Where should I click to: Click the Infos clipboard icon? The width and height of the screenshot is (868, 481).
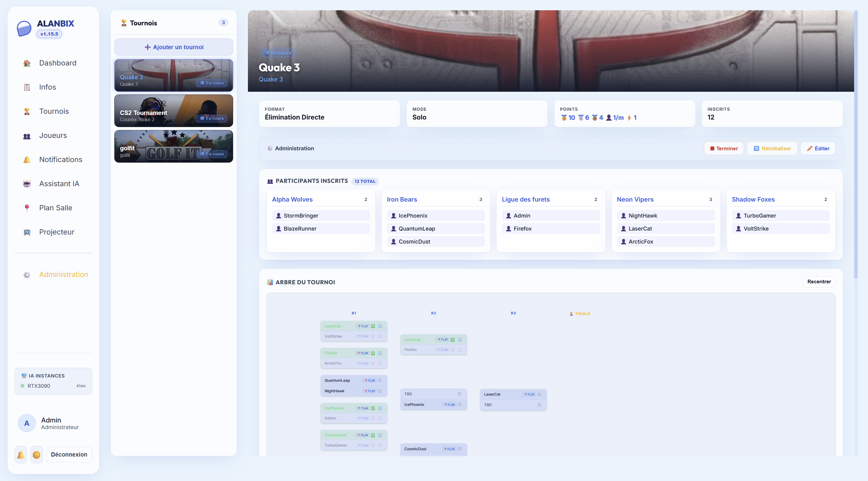tap(27, 87)
